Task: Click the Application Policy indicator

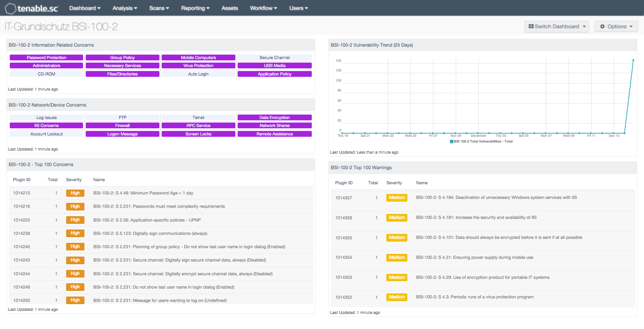Action: (274, 74)
